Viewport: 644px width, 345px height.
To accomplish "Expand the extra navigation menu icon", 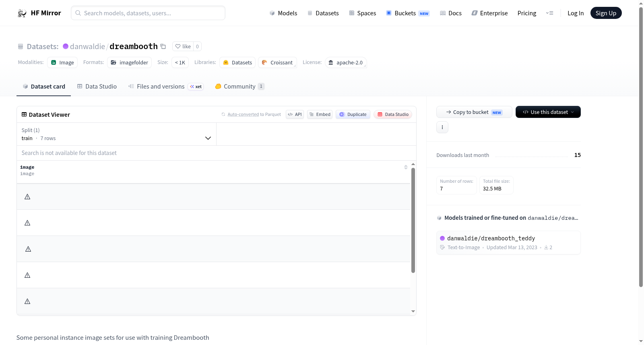I will pos(549,13).
